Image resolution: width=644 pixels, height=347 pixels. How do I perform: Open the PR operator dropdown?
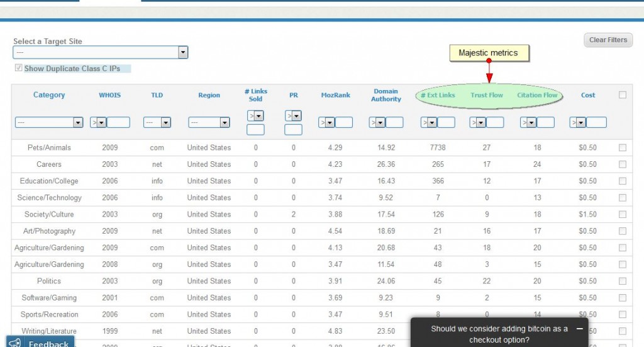(293, 116)
